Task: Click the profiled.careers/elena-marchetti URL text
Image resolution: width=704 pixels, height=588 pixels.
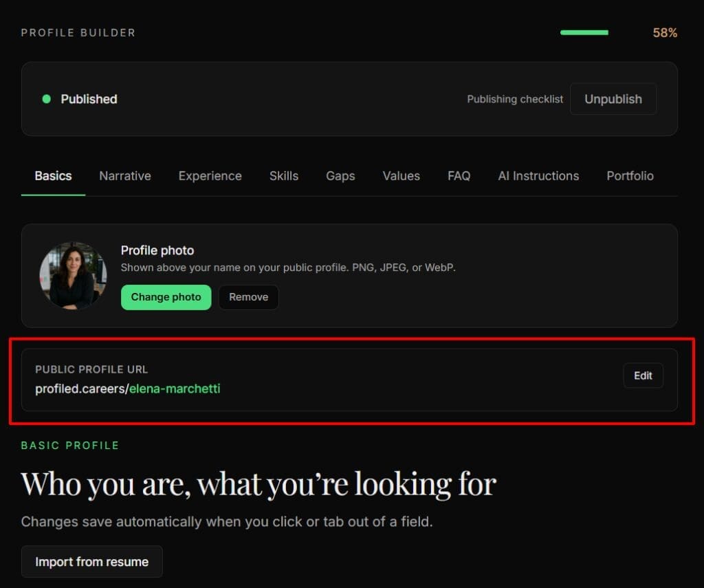Action: (x=127, y=389)
